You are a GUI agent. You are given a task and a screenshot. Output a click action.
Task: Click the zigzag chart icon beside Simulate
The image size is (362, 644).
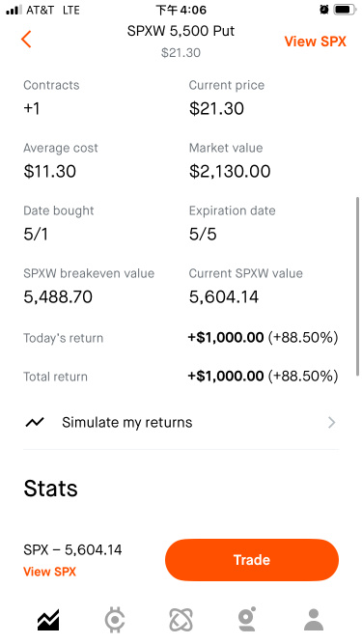pyautogui.click(x=35, y=422)
